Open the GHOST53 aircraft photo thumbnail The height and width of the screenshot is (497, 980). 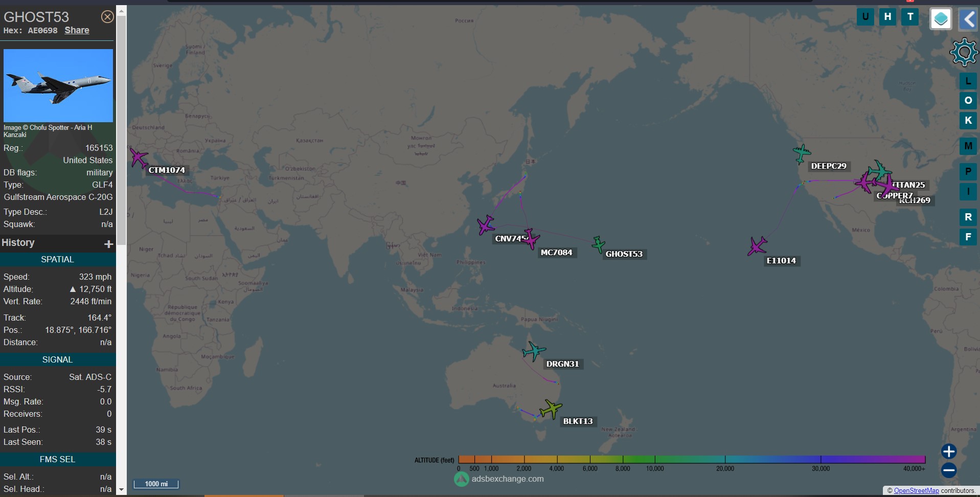tap(58, 85)
